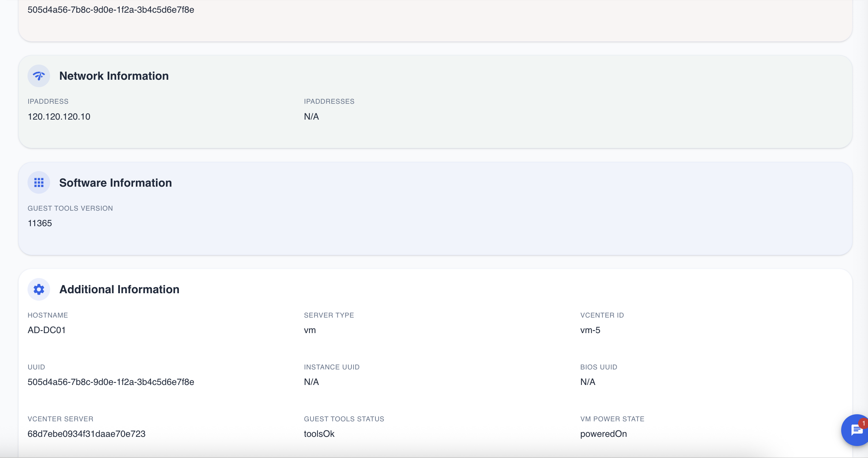Click the UUID text at page top
This screenshot has height=458, width=868.
tap(111, 10)
